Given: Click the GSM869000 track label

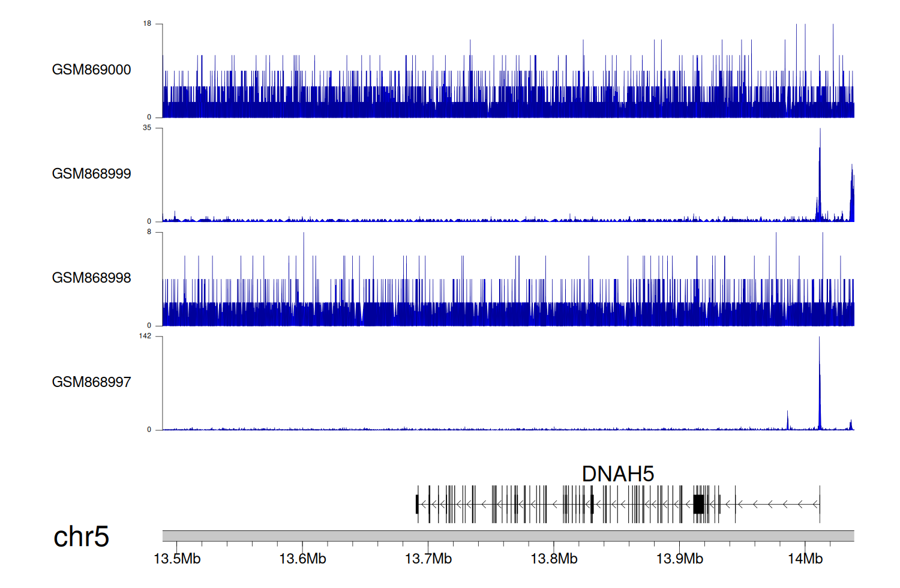Looking at the screenshot, I should (x=91, y=70).
